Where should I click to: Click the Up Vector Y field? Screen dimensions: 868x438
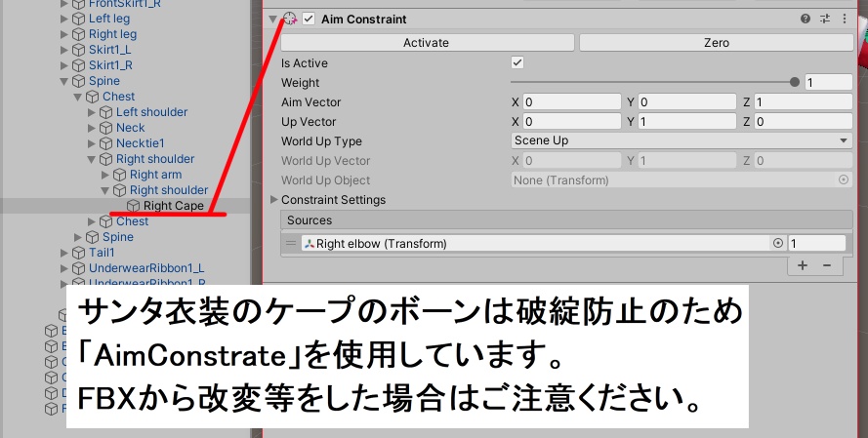(x=687, y=121)
